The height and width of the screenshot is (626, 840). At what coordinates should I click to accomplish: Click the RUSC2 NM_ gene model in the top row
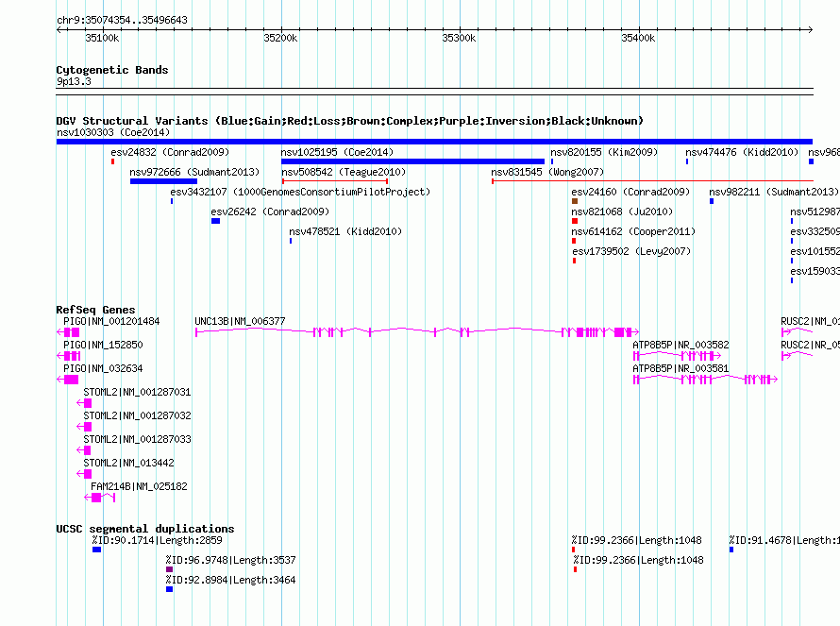coord(798,332)
